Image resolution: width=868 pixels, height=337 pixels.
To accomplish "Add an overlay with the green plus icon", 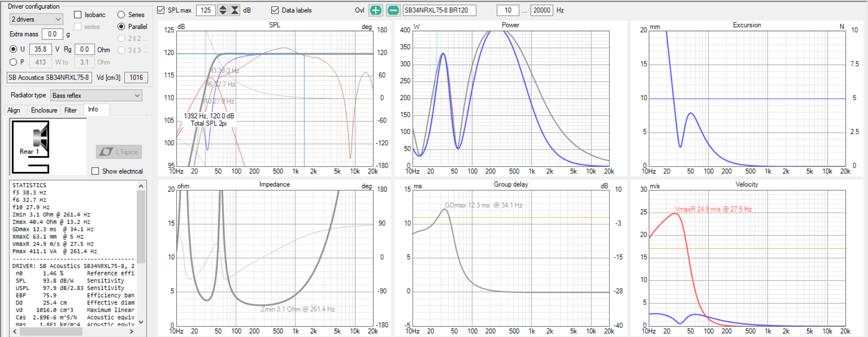I will click(376, 10).
